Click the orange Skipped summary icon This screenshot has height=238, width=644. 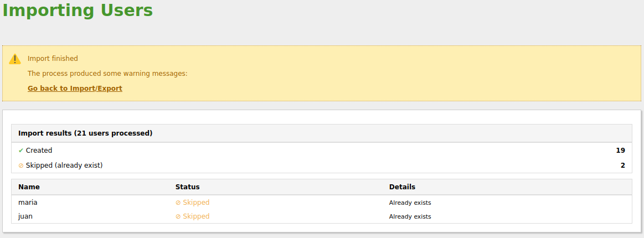pos(21,165)
